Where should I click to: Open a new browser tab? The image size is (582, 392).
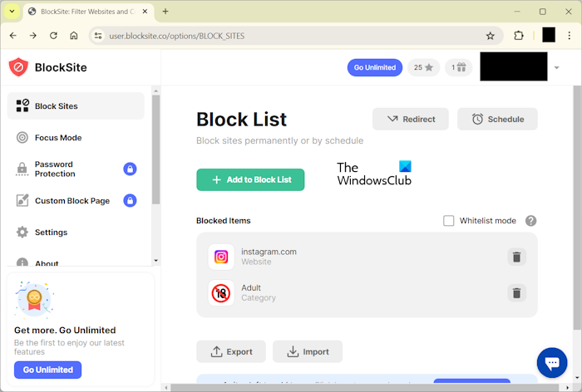[165, 12]
